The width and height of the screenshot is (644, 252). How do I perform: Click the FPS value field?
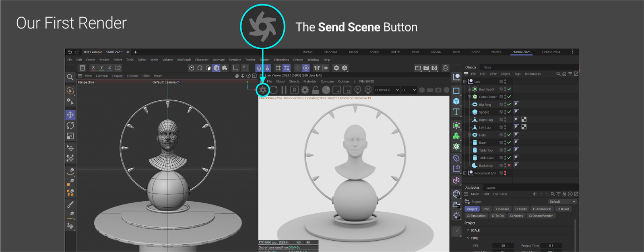point(503,246)
